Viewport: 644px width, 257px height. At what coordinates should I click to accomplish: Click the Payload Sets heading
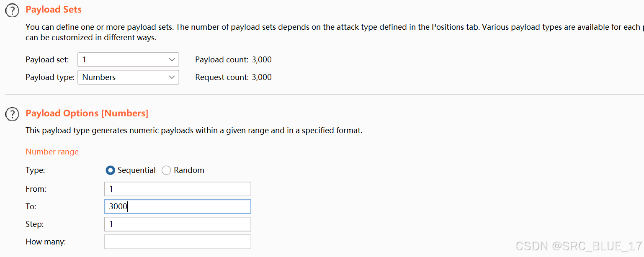(54, 10)
